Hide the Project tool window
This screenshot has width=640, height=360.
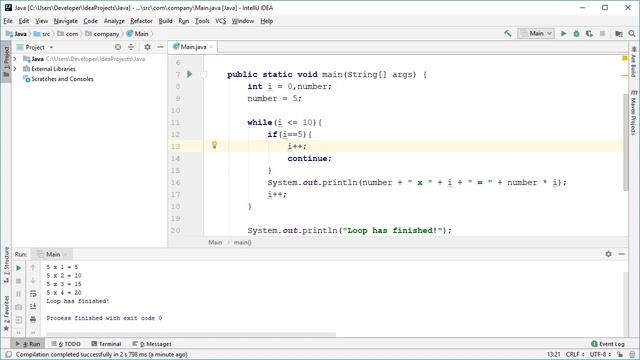pyautogui.click(x=160, y=47)
